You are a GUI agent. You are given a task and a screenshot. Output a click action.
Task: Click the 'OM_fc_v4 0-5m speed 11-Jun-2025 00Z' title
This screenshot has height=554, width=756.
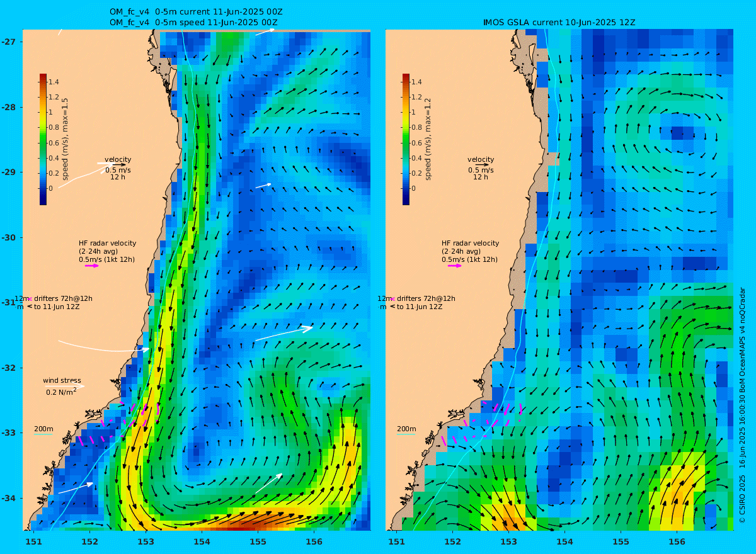[x=193, y=22]
